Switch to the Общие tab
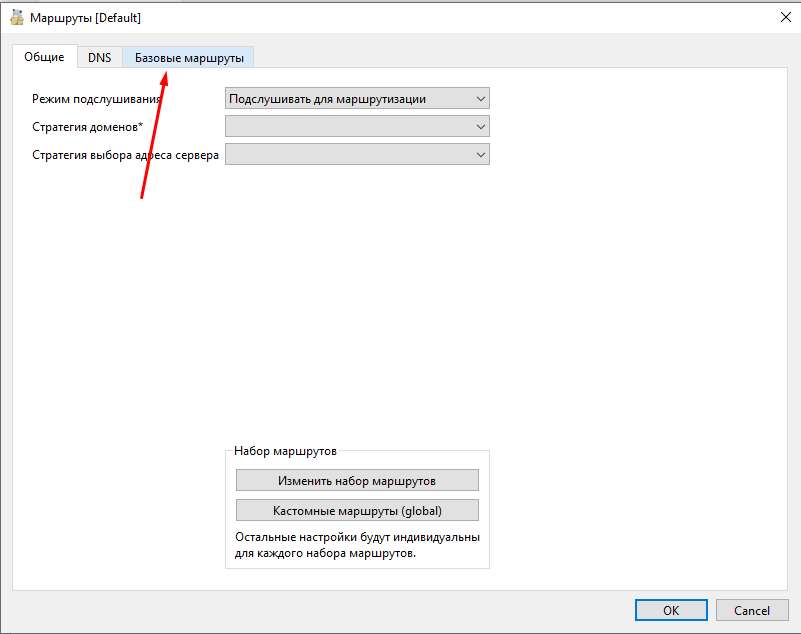Image resolution: width=801 pixels, height=634 pixels. pyautogui.click(x=44, y=58)
